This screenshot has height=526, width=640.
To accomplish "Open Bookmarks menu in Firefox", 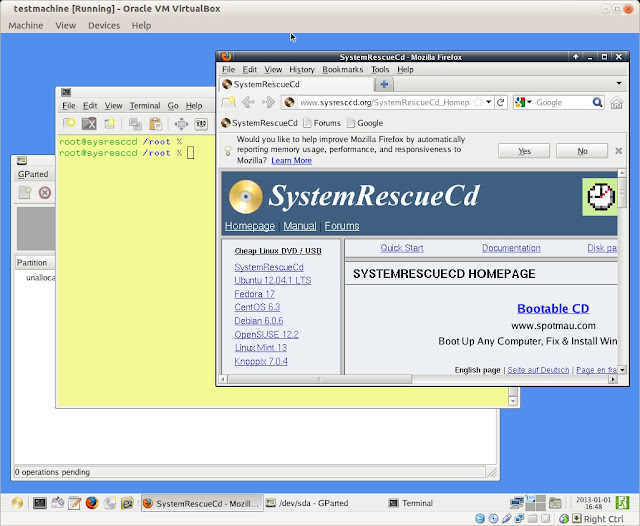I will [x=343, y=70].
